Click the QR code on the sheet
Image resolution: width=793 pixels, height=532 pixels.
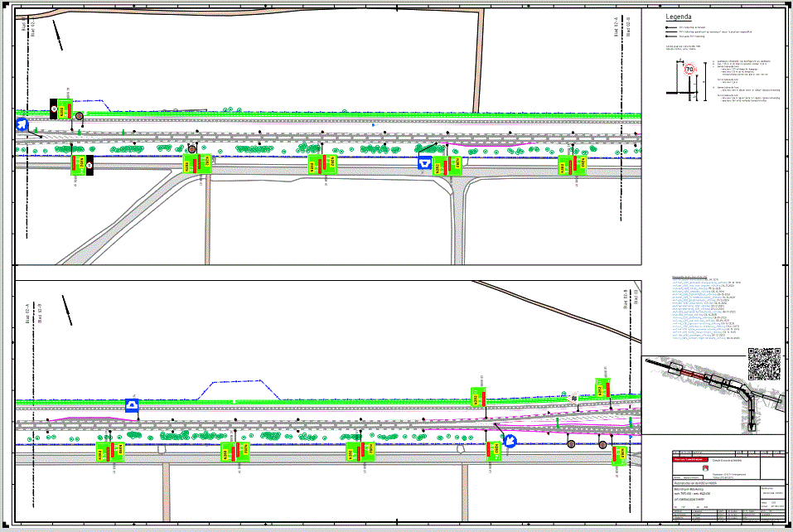(764, 363)
